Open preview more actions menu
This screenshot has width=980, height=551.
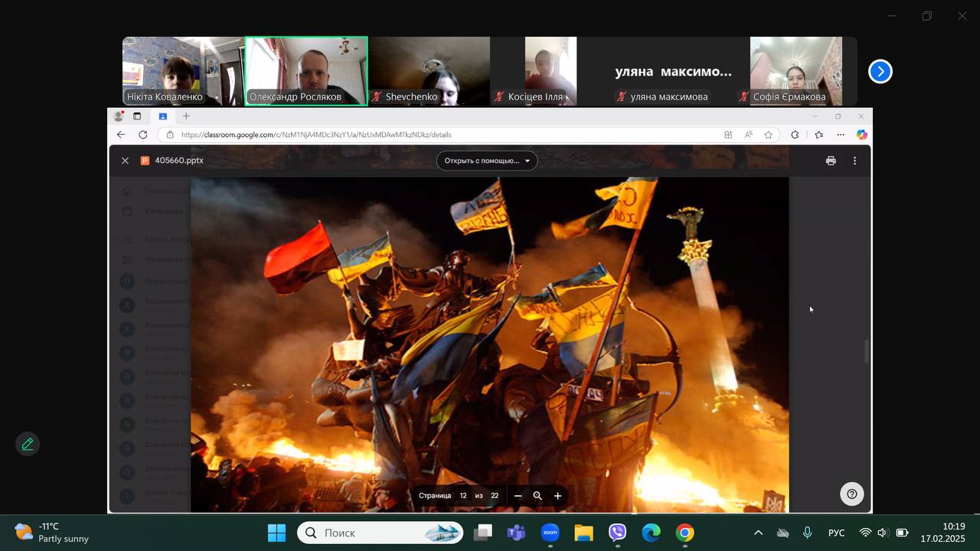854,161
